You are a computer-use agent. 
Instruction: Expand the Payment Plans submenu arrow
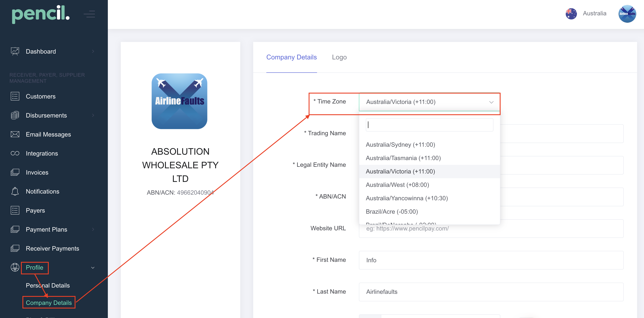(x=93, y=229)
